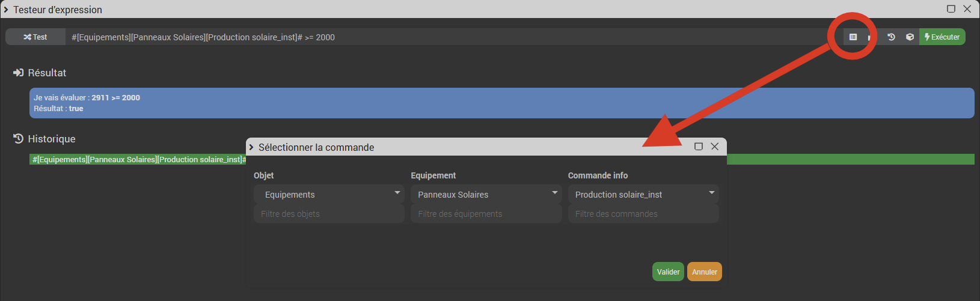Close the Testeur d'expression window
Screen dimensions: 980x301
[x=967, y=9]
